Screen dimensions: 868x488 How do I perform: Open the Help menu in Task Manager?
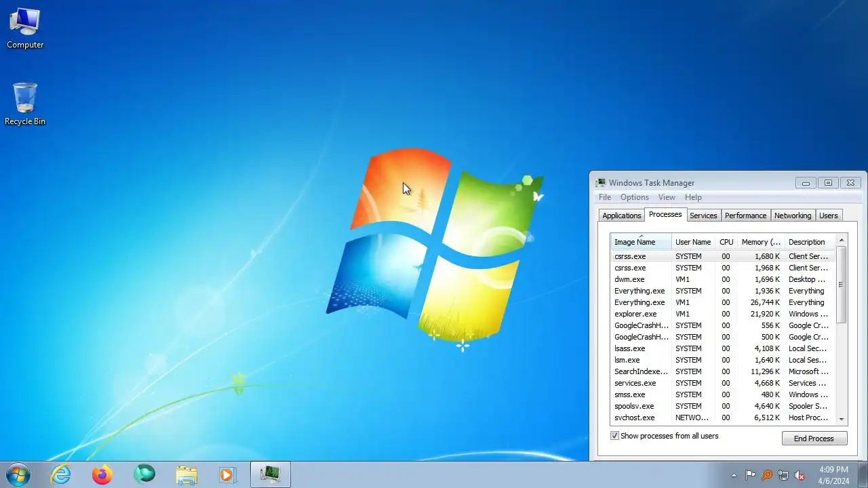coord(693,197)
